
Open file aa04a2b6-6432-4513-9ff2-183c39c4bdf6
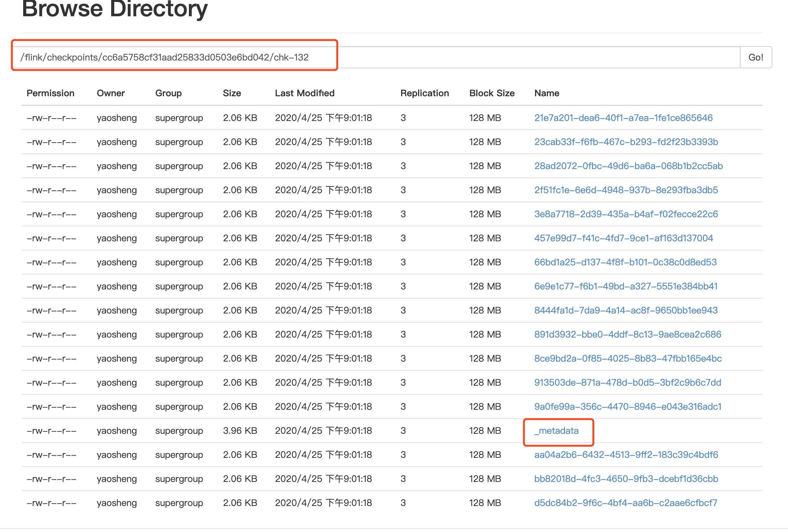(x=626, y=455)
